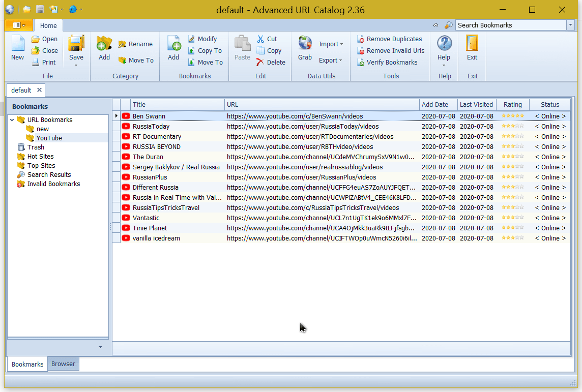Open the Search Bookmarks dropdown arrow

(571, 25)
